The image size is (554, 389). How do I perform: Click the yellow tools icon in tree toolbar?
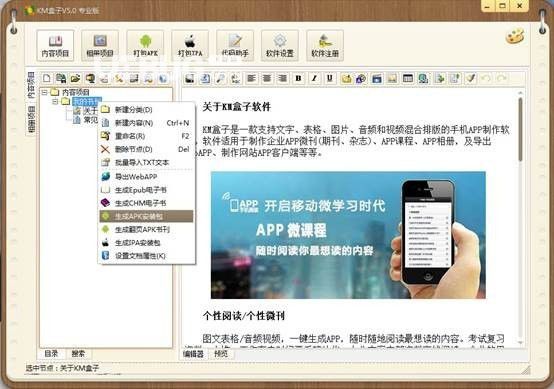coord(119,78)
